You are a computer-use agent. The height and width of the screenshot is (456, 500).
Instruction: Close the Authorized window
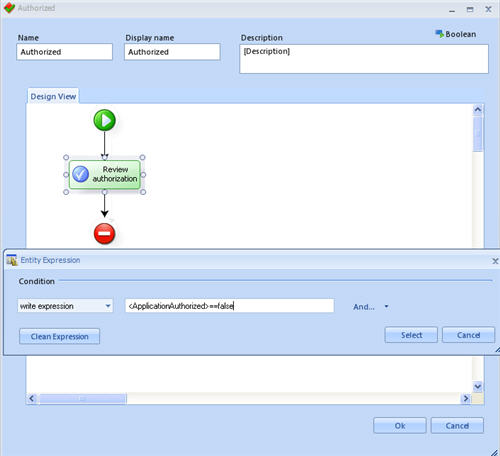488,9
